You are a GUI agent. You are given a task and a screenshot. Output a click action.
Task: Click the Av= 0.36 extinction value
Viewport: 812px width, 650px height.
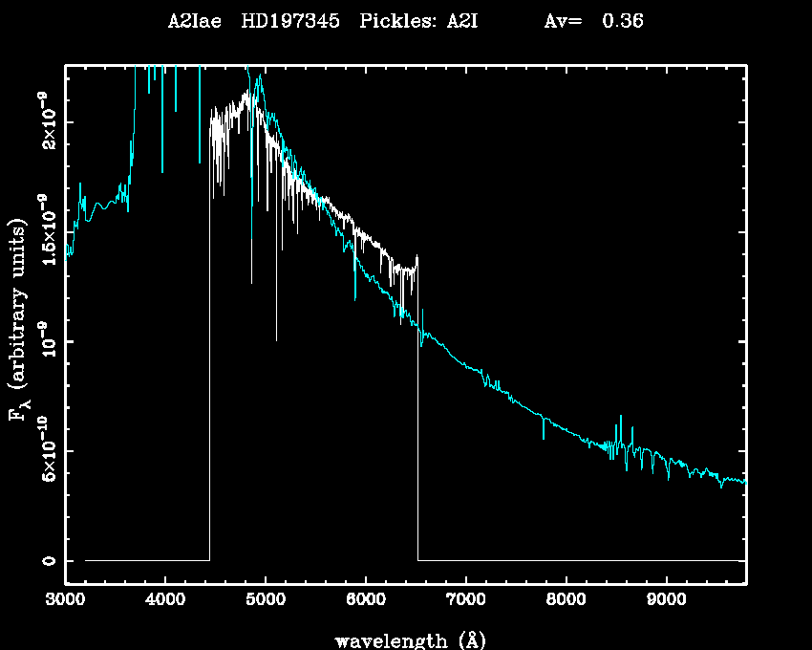[x=592, y=22]
